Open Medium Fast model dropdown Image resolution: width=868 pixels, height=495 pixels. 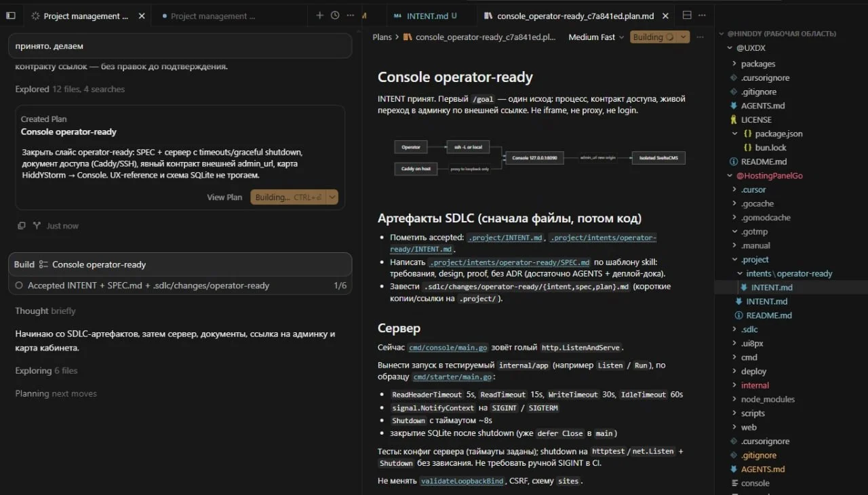click(x=596, y=37)
